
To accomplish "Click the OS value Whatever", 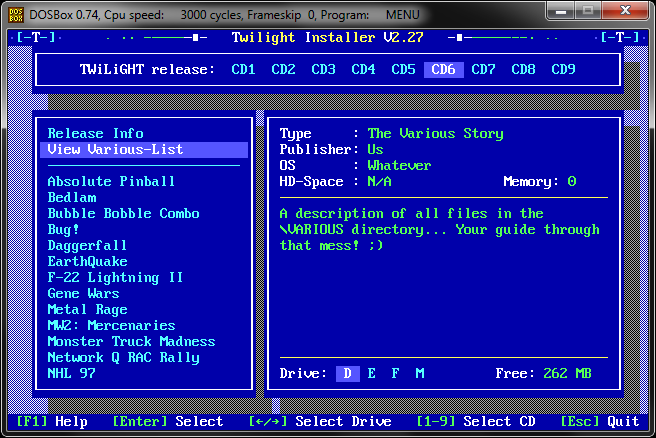I will [399, 166].
